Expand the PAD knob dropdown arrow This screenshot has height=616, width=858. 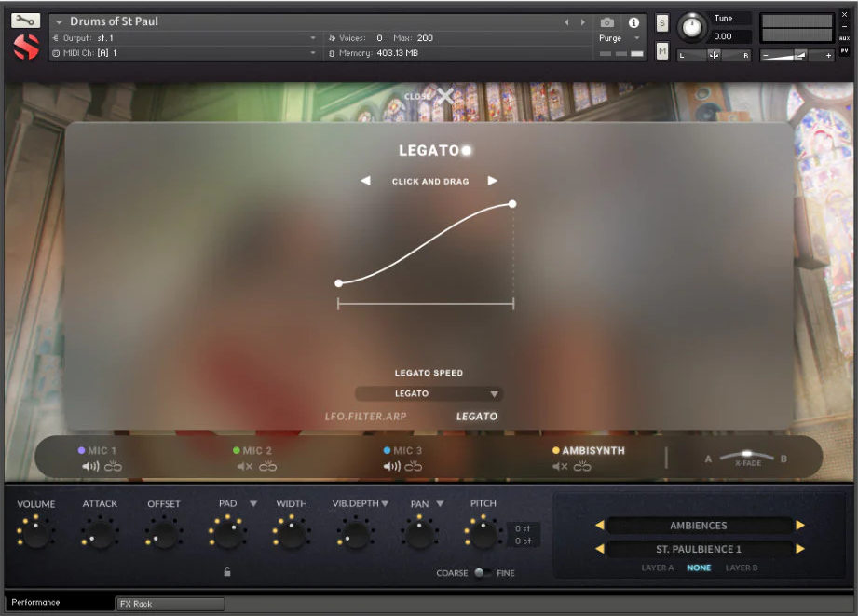(253, 504)
